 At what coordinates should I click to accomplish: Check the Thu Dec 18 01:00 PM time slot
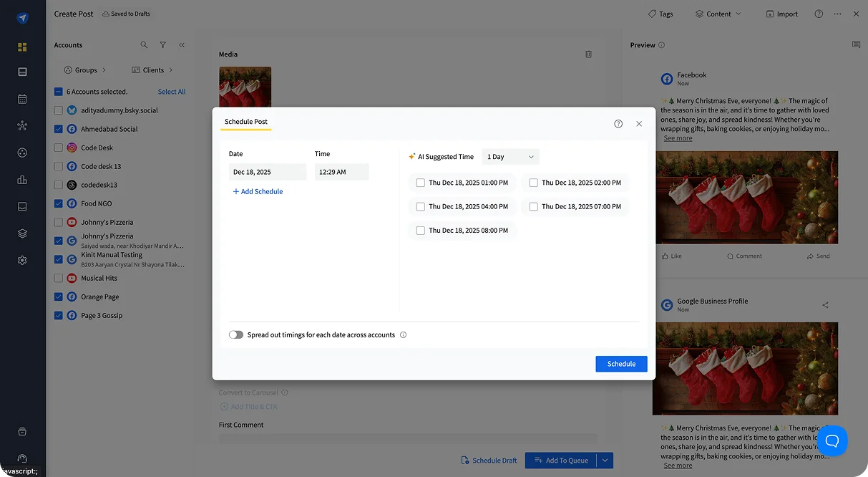click(x=421, y=183)
